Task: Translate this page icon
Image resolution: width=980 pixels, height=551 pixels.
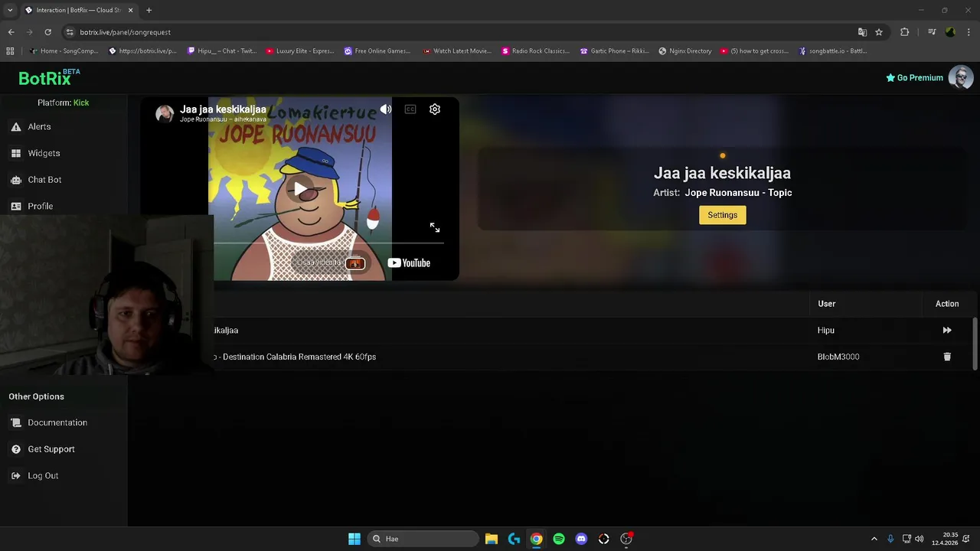Action: [x=862, y=32]
